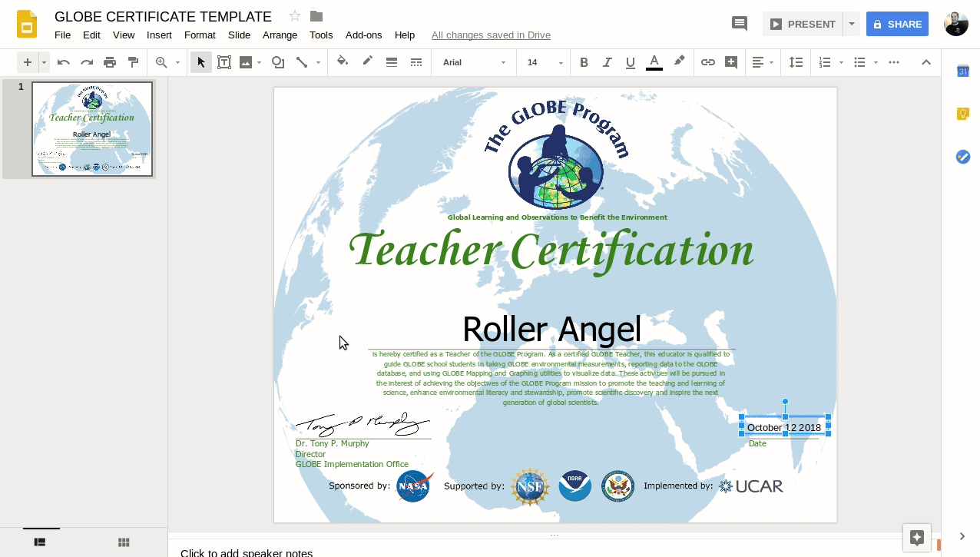Add a new slide with plus button
The height and width of the screenshot is (557, 980).
tap(28, 62)
